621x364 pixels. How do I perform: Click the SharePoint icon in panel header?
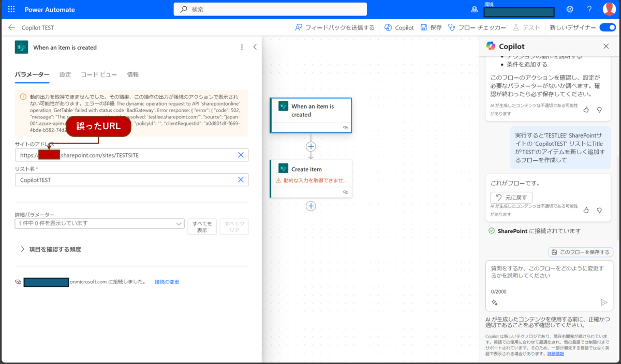click(x=21, y=47)
